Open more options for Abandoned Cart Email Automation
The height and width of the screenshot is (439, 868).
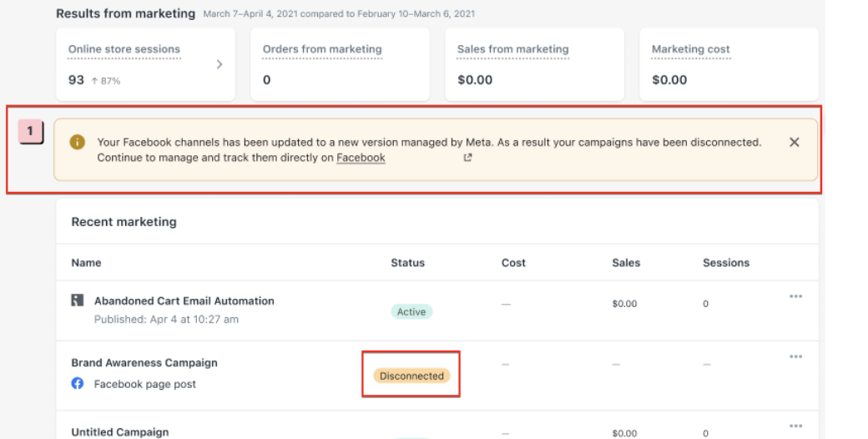click(x=795, y=296)
